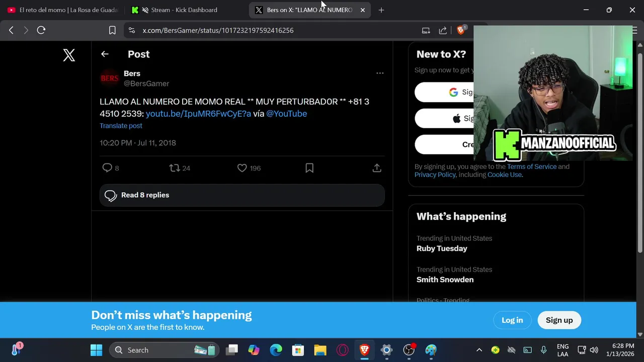
Task: Click the page vertical scrollbar down arrow
Action: [x=640, y=334]
